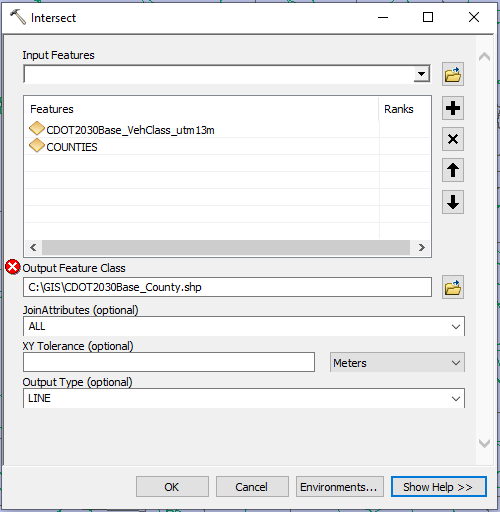Click the list scroll left arrow

33,248
